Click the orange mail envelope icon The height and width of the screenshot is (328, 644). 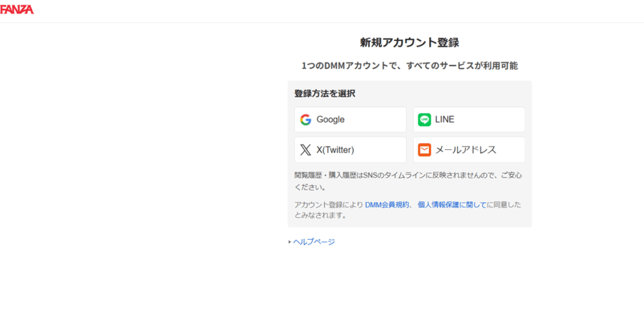pyautogui.click(x=425, y=150)
